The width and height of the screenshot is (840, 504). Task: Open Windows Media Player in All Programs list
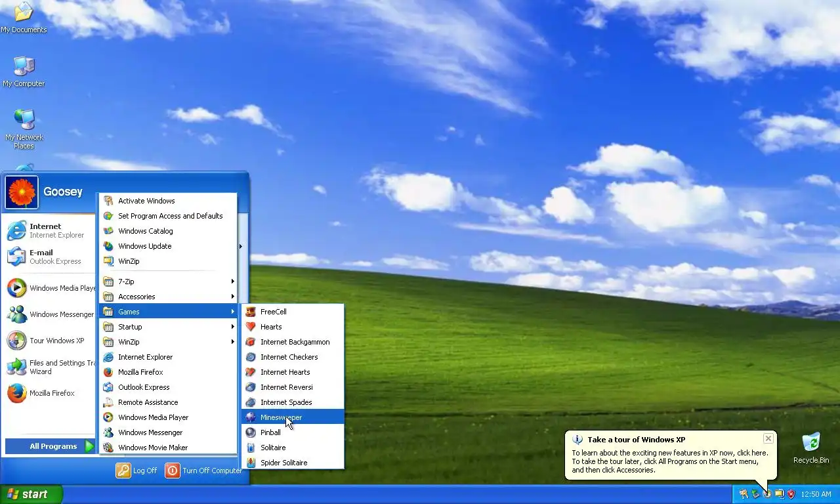168,417
